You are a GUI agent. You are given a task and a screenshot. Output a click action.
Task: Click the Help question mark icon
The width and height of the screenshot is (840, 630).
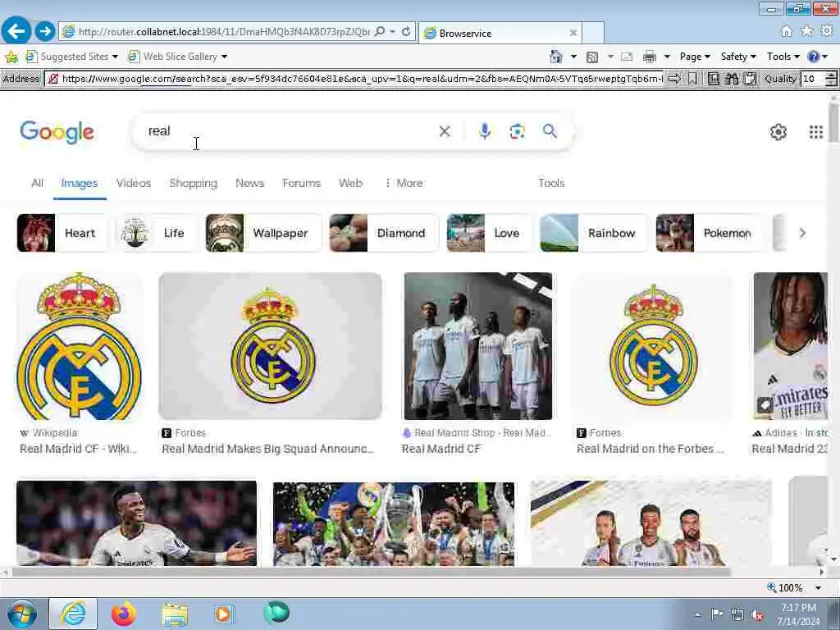pos(813,57)
